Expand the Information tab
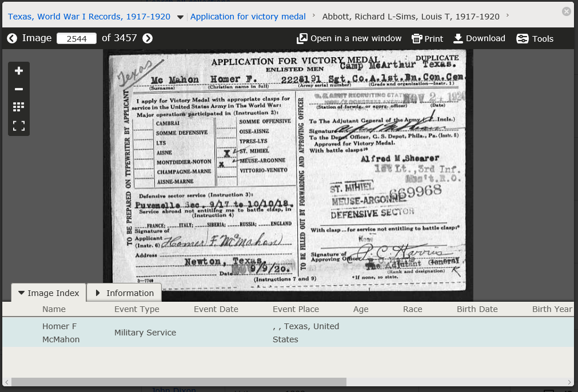Viewport: 578px width, 392px height. (x=124, y=293)
